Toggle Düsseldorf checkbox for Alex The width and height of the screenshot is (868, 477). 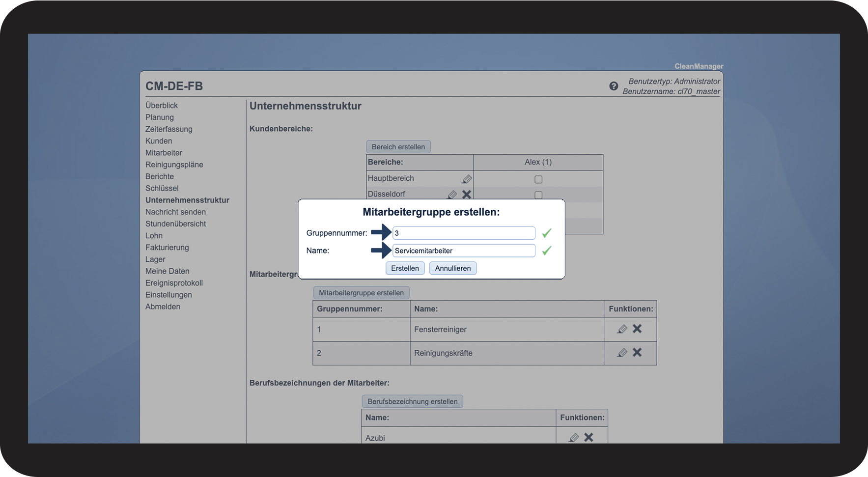pos(538,195)
